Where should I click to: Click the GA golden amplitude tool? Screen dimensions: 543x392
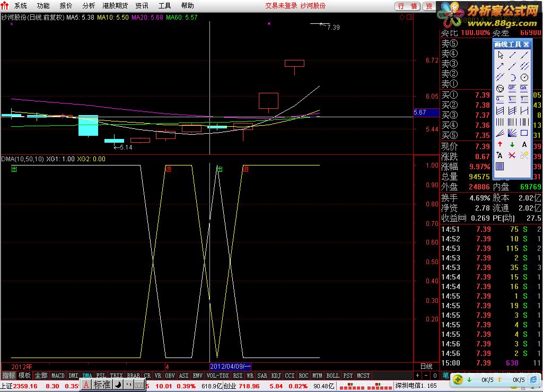[x=524, y=88]
